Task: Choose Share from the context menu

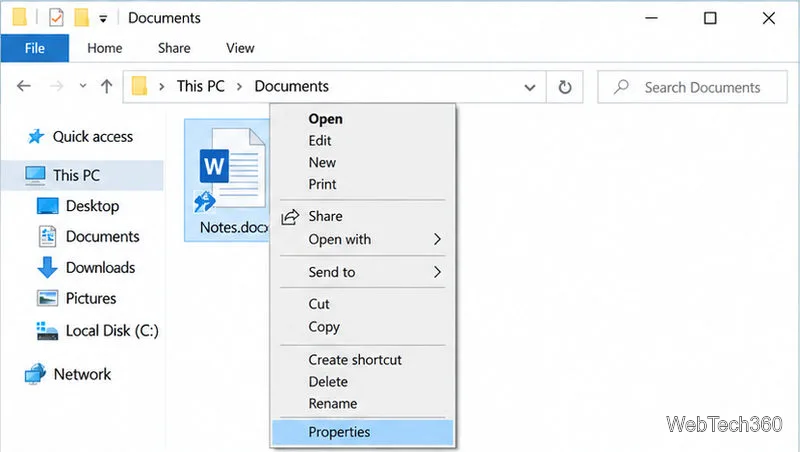Action: 326,216
